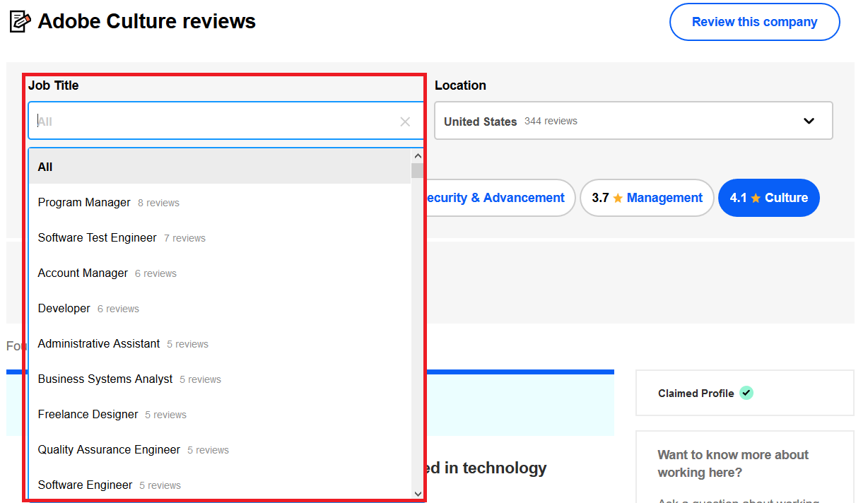The width and height of the screenshot is (868, 503).
Task: Select the 4.1 Culture rating pill
Action: (768, 198)
